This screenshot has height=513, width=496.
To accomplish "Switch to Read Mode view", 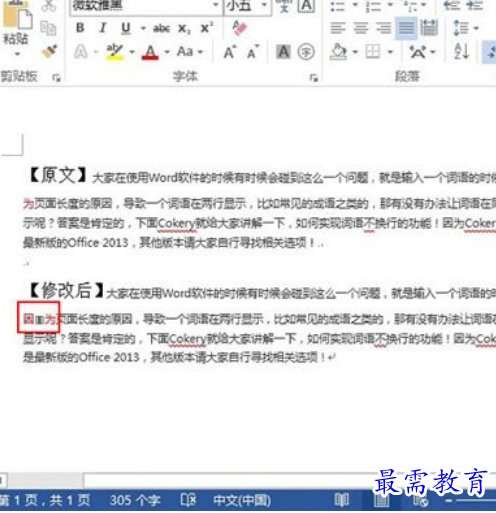I will coord(342,500).
